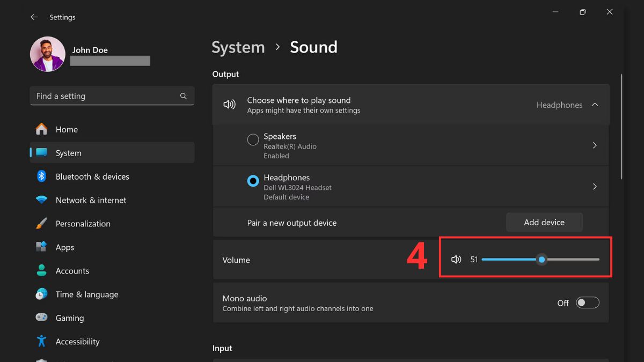Screen dimensions: 644x362
Task: Open Speakers properties via chevron
Action: point(595,145)
